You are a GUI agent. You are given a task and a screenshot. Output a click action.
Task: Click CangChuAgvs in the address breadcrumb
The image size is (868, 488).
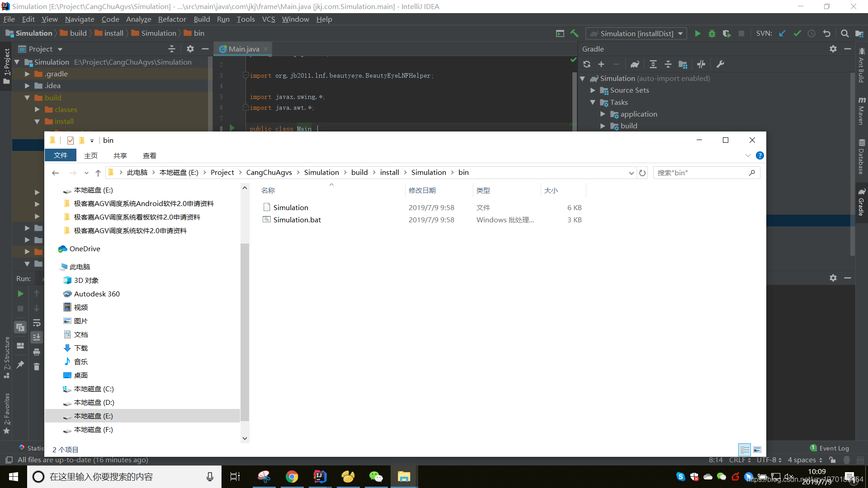269,173
